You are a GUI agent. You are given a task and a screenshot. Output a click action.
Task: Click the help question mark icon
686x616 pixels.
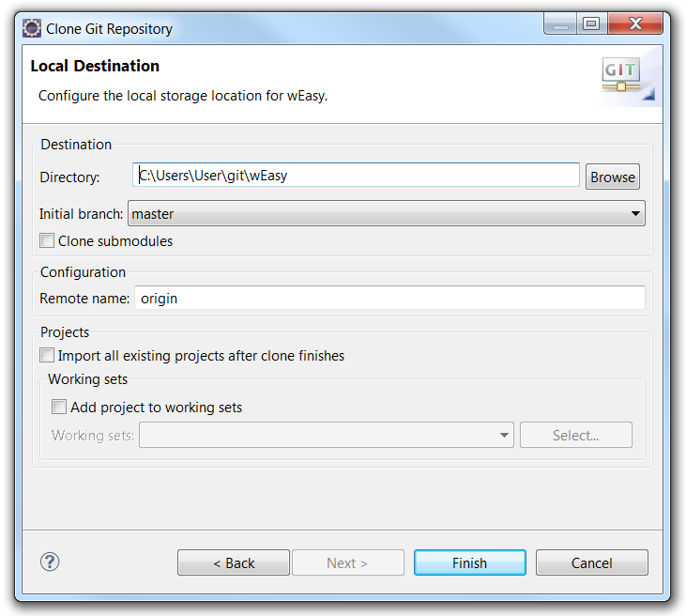(50, 562)
